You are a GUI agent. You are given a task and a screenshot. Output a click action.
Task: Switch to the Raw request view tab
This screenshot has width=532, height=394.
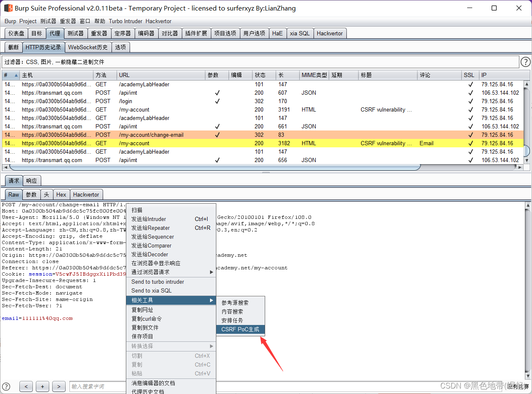pos(14,194)
